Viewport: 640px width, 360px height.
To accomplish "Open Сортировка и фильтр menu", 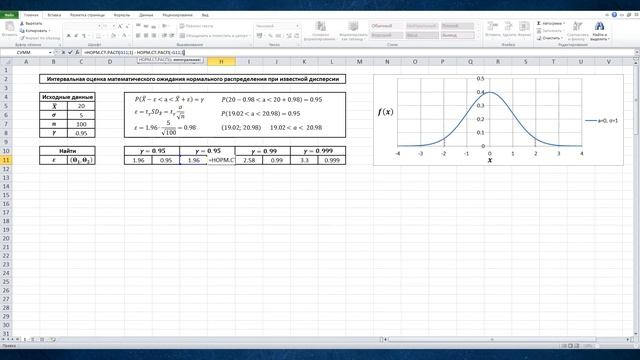I will pyautogui.click(x=578, y=31).
